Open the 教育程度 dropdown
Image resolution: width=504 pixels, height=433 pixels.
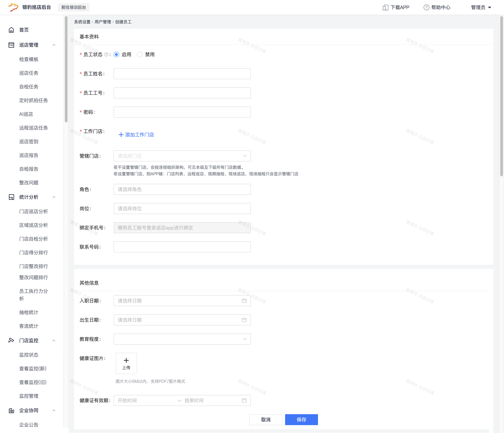pyautogui.click(x=182, y=339)
